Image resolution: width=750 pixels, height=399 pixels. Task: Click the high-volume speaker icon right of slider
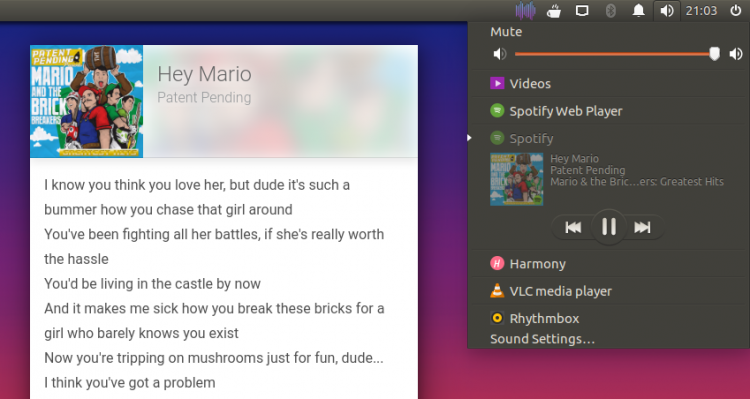point(736,54)
